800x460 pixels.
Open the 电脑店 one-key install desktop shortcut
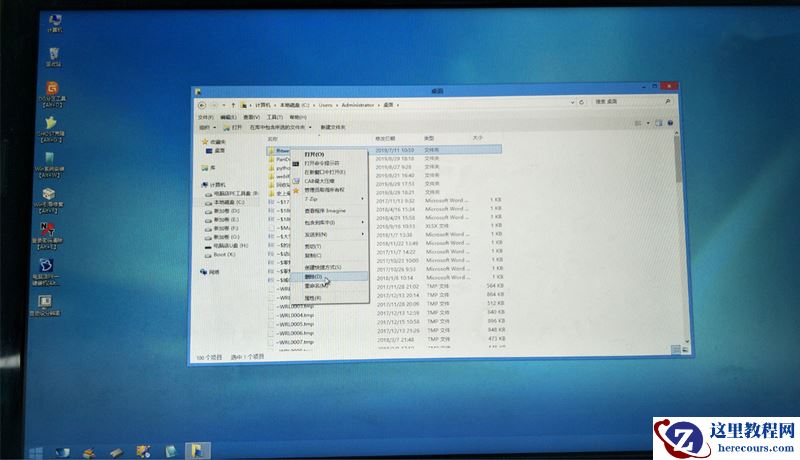tap(46, 271)
